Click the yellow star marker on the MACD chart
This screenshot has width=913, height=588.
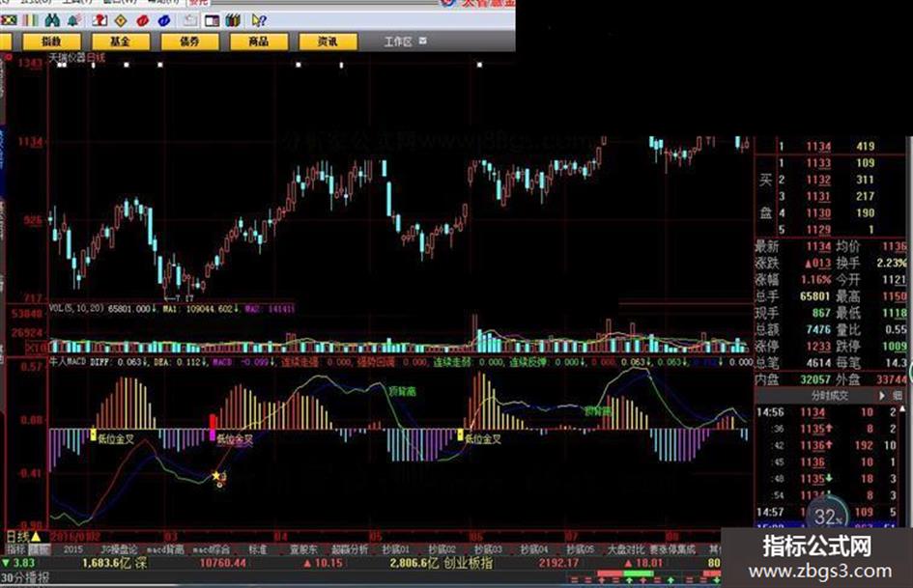coord(216,476)
